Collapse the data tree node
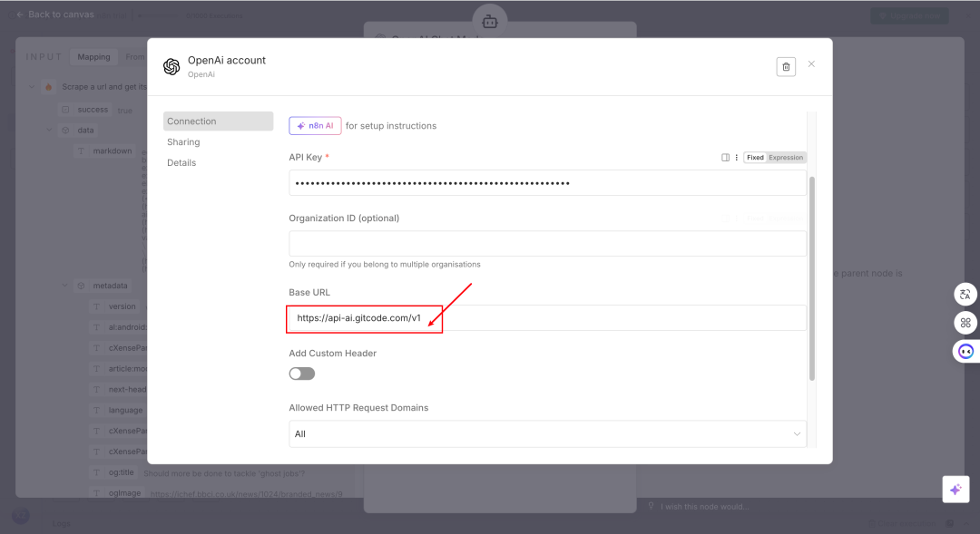Viewport: 980px width, 534px height. click(x=49, y=131)
